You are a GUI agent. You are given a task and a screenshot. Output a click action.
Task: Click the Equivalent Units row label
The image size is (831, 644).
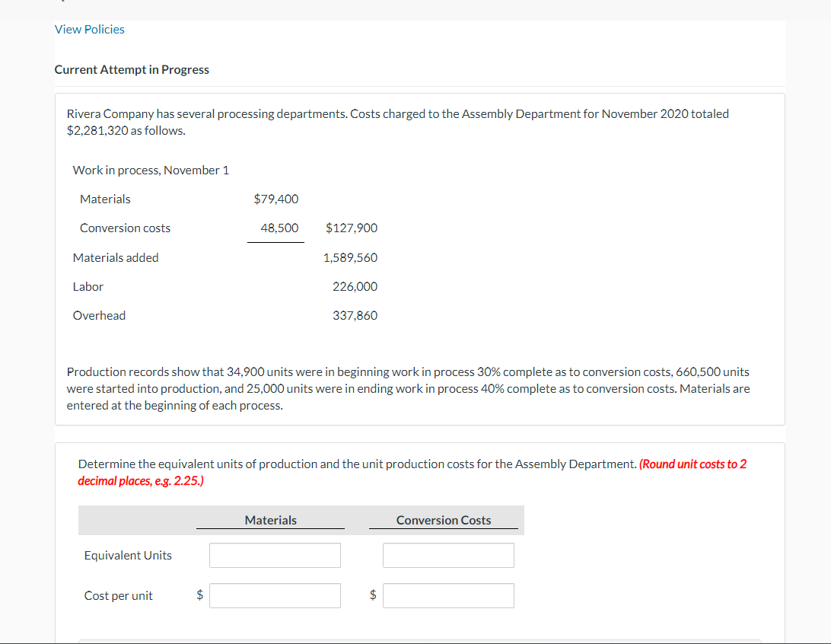(x=127, y=555)
